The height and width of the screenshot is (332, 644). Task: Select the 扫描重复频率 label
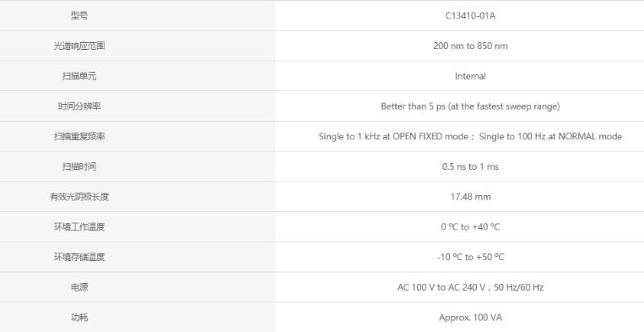(78, 136)
